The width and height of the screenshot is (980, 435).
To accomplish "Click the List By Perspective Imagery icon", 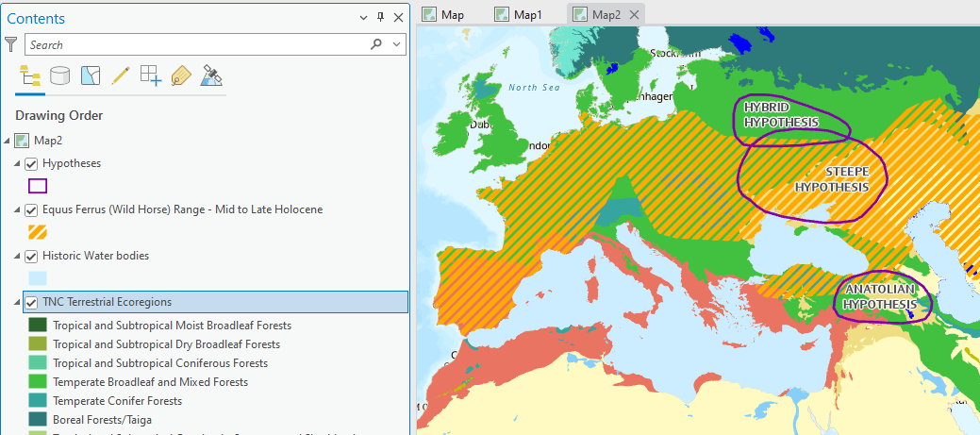I will pyautogui.click(x=211, y=76).
